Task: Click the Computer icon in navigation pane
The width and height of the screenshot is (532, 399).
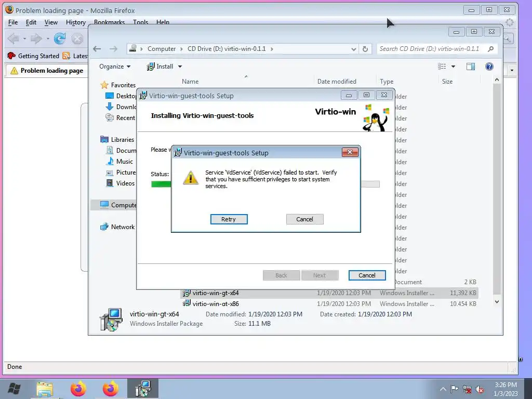Action: [x=104, y=205]
